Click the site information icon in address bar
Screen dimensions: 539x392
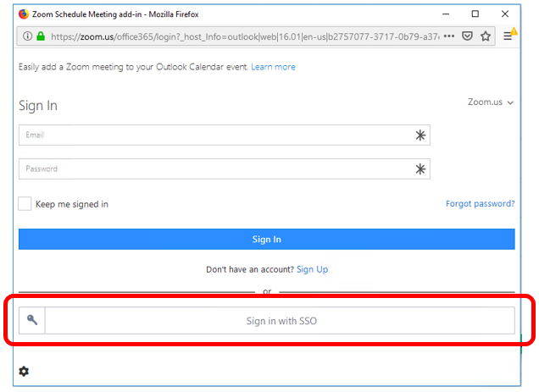(x=27, y=36)
